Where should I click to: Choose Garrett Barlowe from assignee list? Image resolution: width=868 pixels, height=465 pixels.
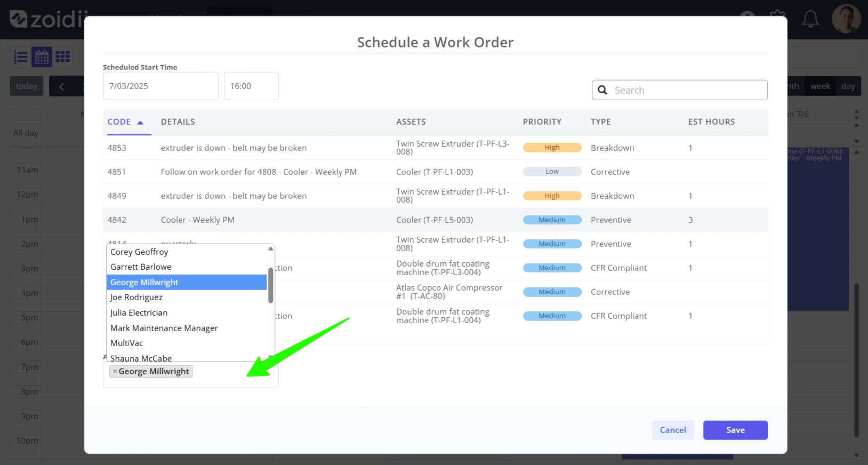[x=187, y=267]
